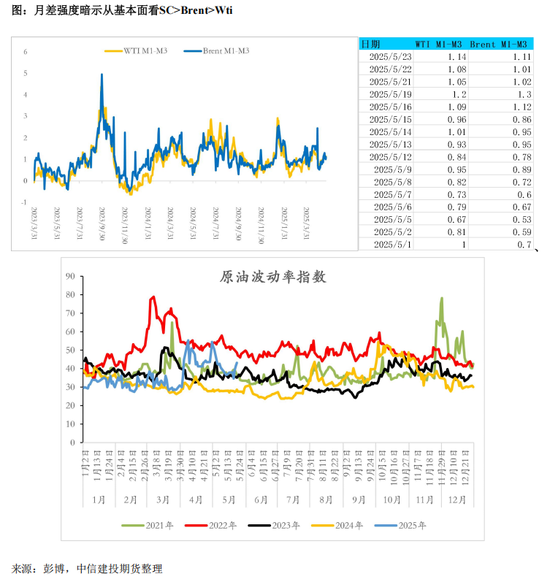The image size is (550, 582).
Task: Click the 10月 month axis label
Action: coord(392,500)
